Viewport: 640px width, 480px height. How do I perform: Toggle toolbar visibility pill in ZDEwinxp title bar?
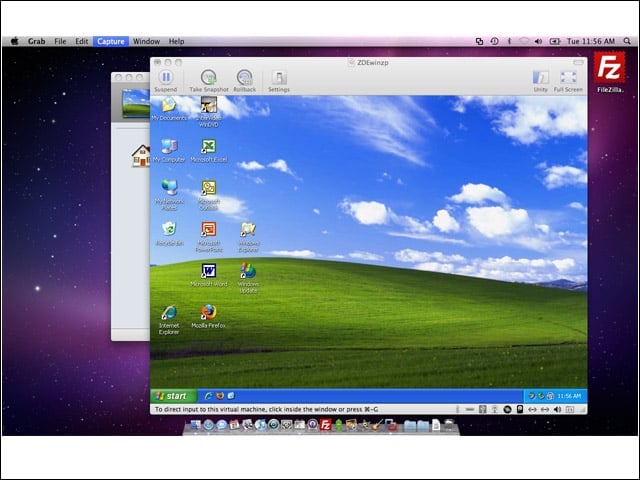tap(579, 62)
